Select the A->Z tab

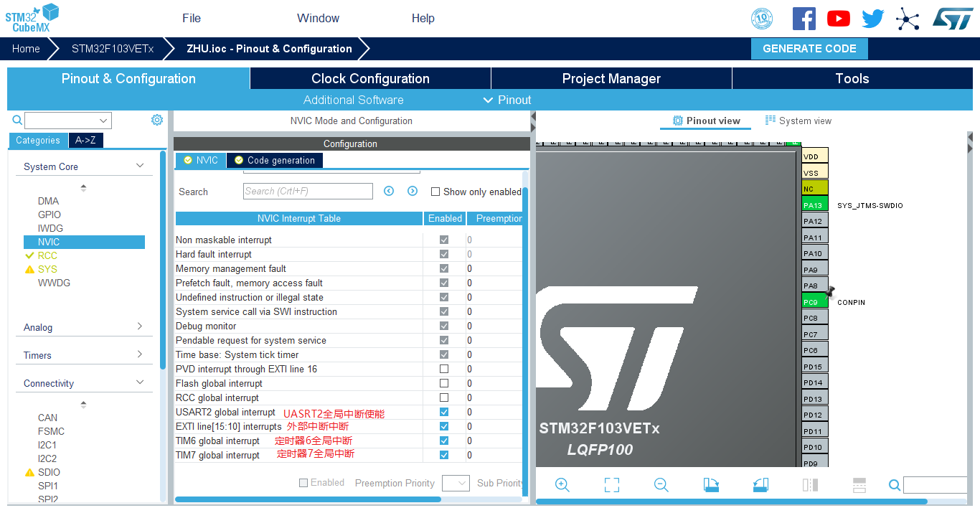[85, 140]
